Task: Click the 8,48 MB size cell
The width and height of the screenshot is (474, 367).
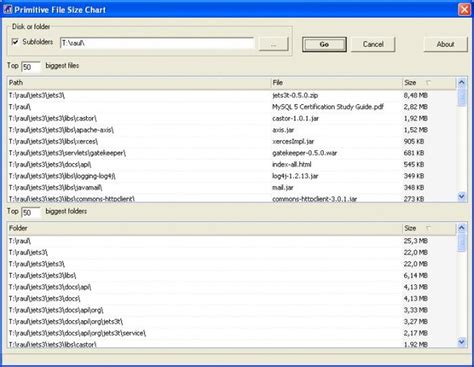Action: [416, 95]
